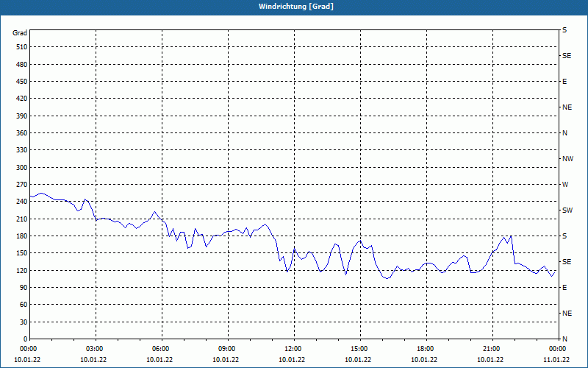This screenshot has height=368, width=588.
Task: Click the 300 y-axis tick label
Action: click(x=22, y=168)
